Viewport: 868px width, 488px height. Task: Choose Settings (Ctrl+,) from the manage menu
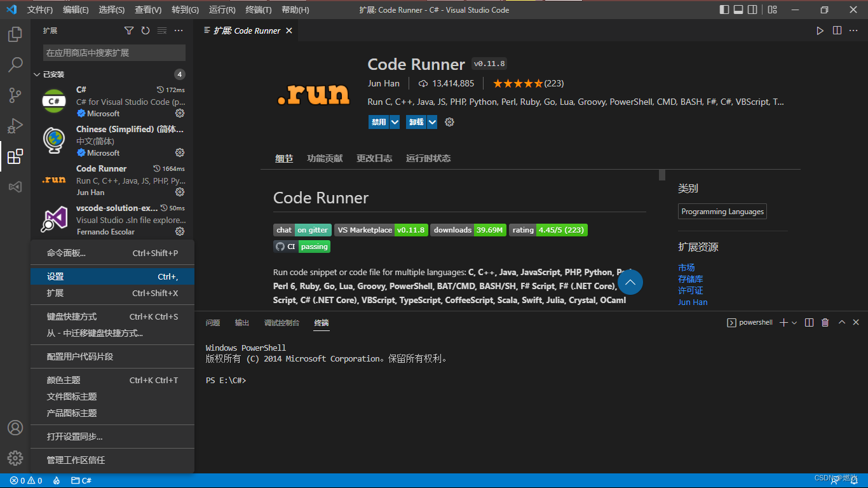[112, 276]
